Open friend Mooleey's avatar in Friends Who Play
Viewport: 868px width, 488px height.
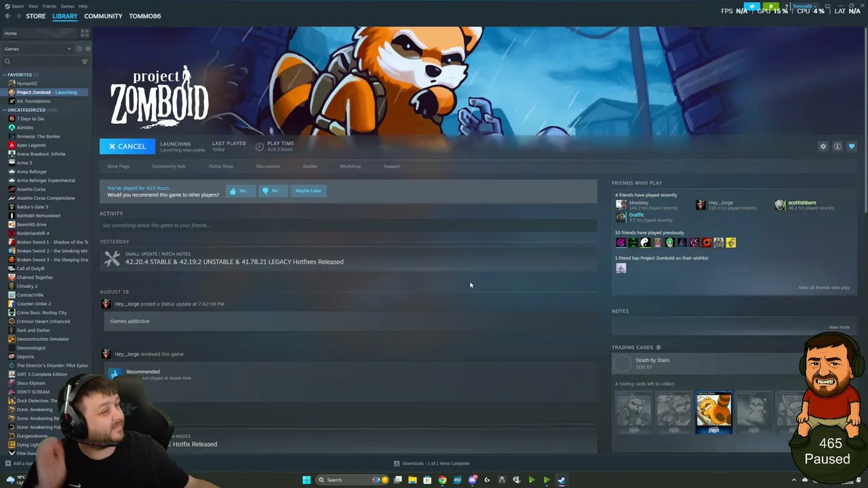pos(620,205)
